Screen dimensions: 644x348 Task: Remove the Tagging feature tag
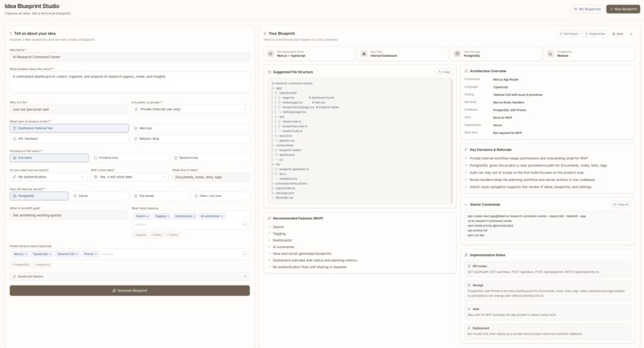(168, 216)
